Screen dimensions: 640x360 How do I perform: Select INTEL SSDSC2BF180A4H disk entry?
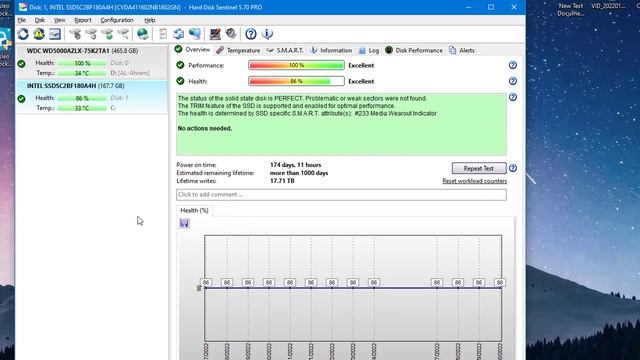coord(92,97)
